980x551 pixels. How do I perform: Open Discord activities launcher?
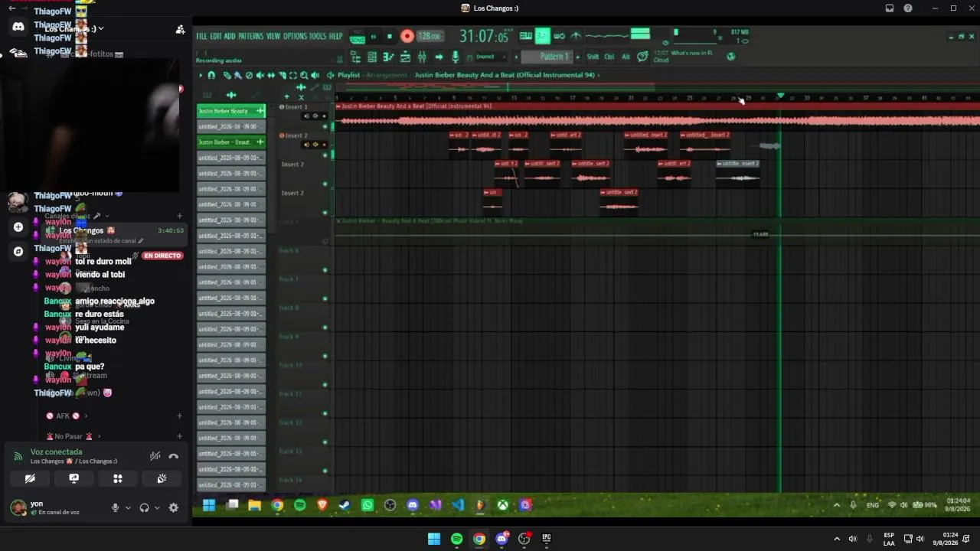[118, 478]
